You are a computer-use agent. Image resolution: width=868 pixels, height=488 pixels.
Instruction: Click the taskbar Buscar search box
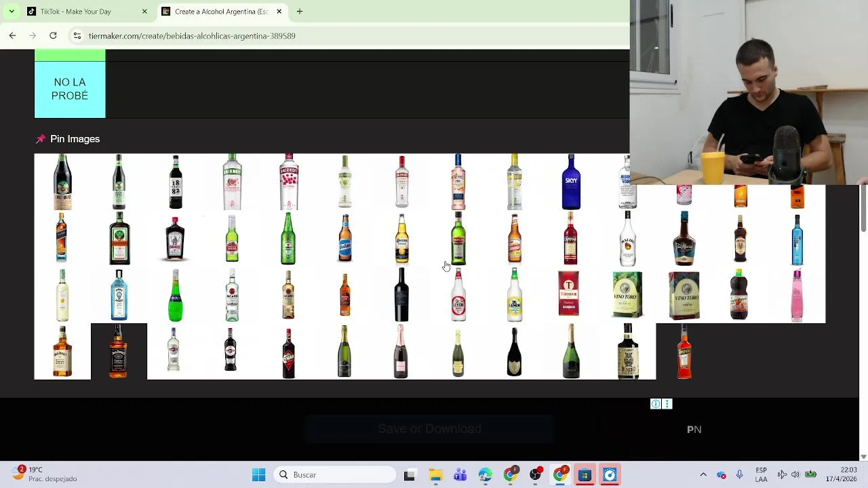tap(334, 475)
